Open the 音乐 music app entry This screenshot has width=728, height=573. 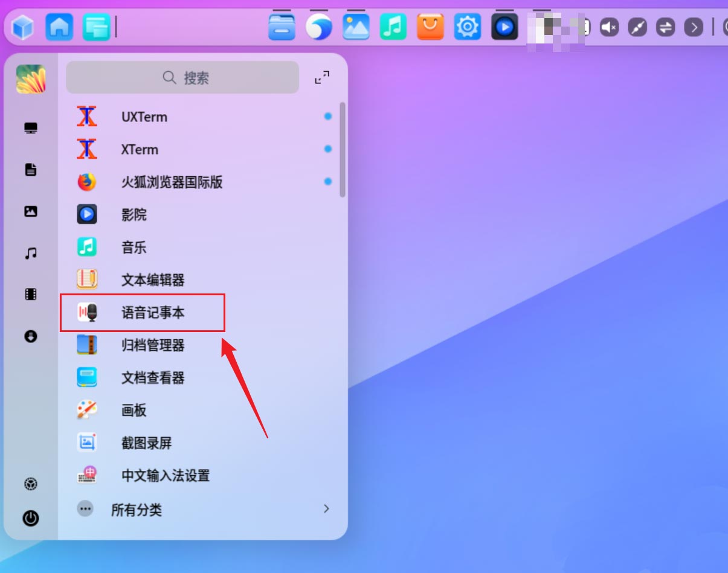pos(203,247)
